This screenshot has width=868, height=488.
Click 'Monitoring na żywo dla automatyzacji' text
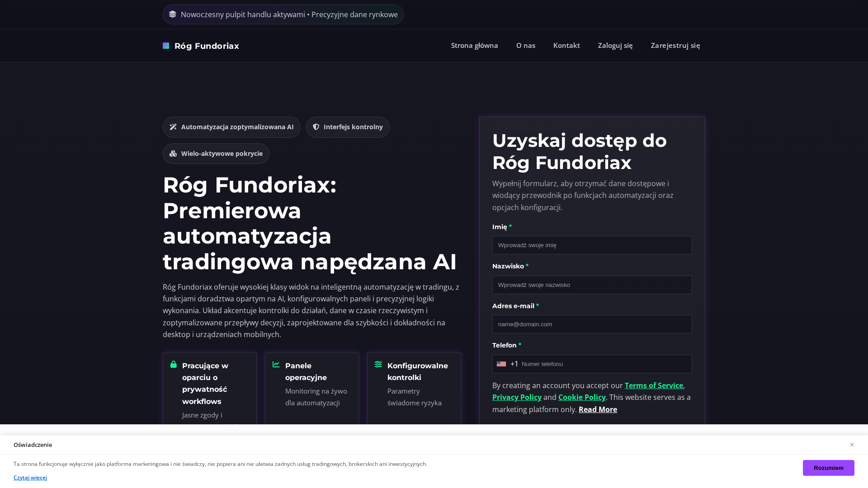[316, 397]
